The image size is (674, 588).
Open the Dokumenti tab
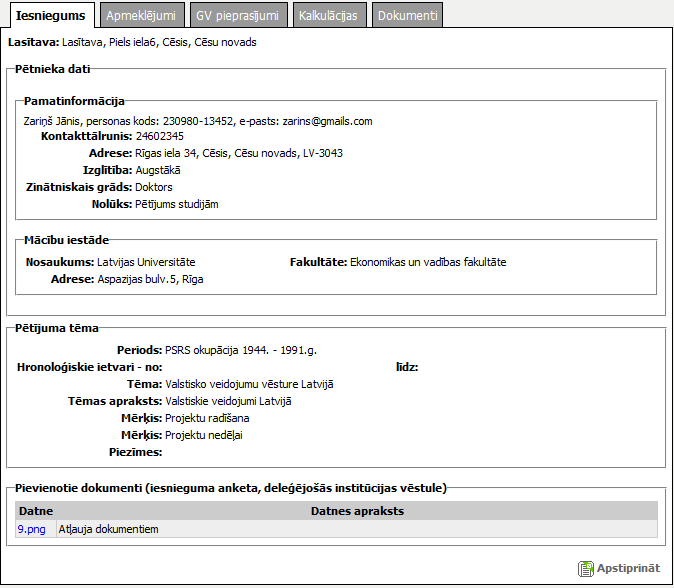pyautogui.click(x=407, y=15)
